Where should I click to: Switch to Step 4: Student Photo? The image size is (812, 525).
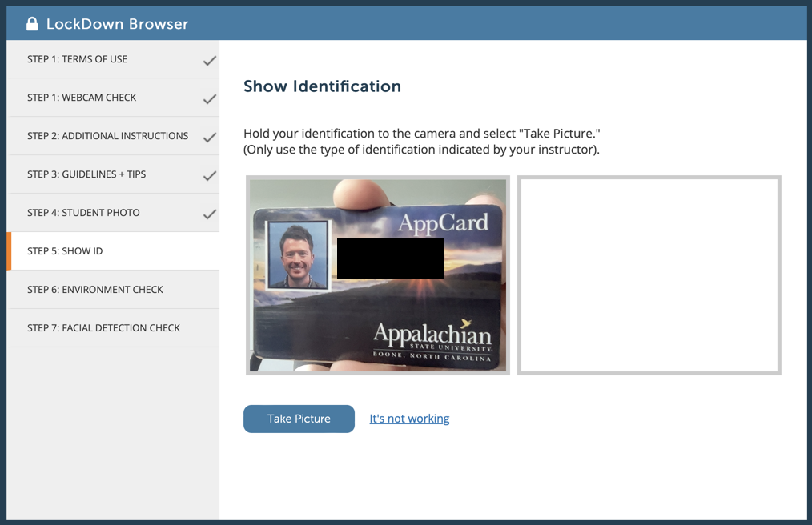(113, 212)
